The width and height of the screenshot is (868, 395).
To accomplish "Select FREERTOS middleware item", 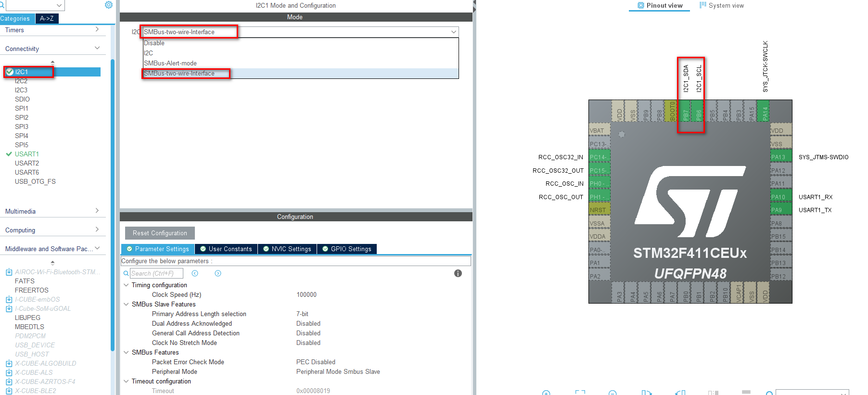I will tap(32, 290).
